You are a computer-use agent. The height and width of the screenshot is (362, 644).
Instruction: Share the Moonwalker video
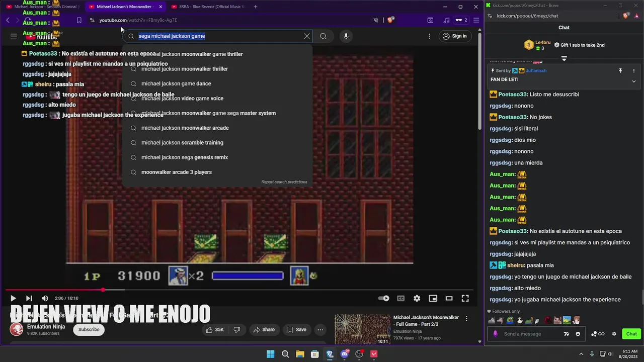264,330
